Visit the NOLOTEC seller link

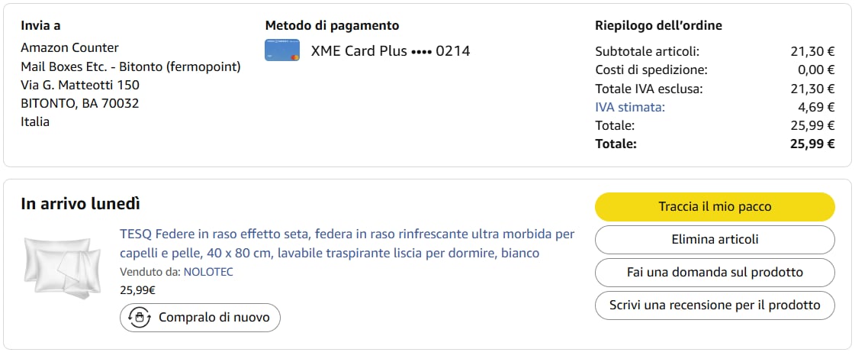(208, 272)
